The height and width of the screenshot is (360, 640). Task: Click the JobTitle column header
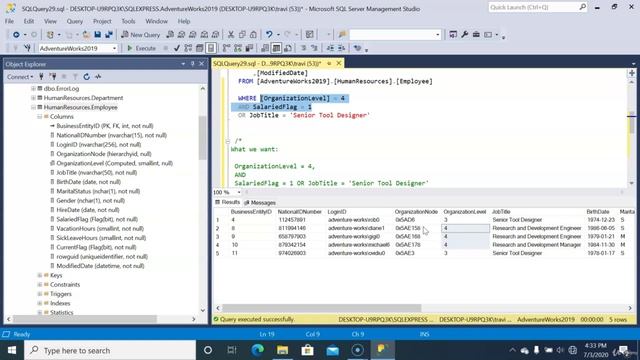pos(501,212)
